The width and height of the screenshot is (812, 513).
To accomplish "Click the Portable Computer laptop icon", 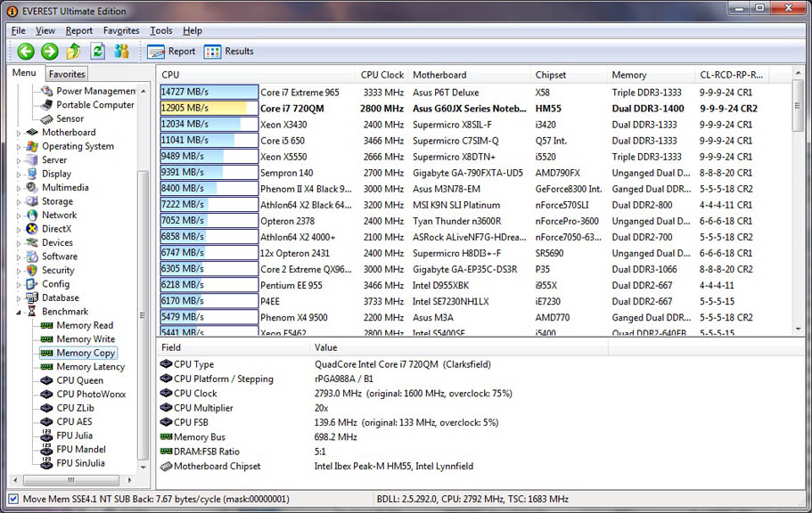I will point(47,105).
